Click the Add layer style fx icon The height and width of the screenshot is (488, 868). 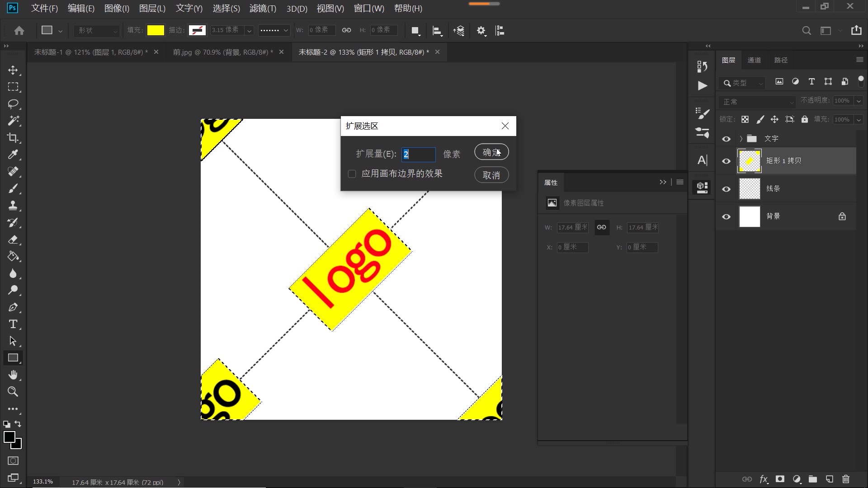(x=764, y=479)
